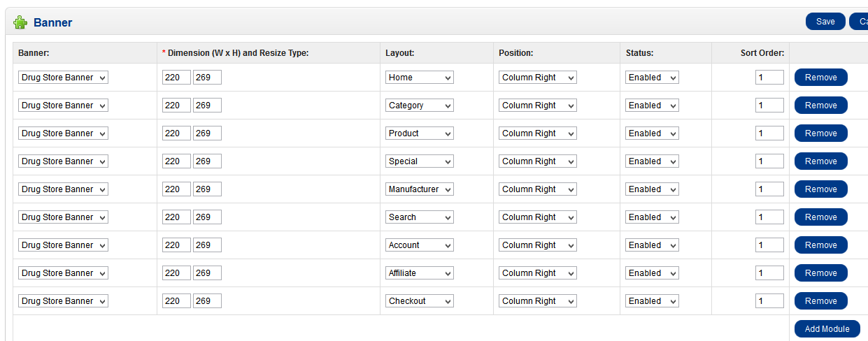Expand Status dropdown in the Home row
Viewport: 868px width, 341px height.
point(652,78)
